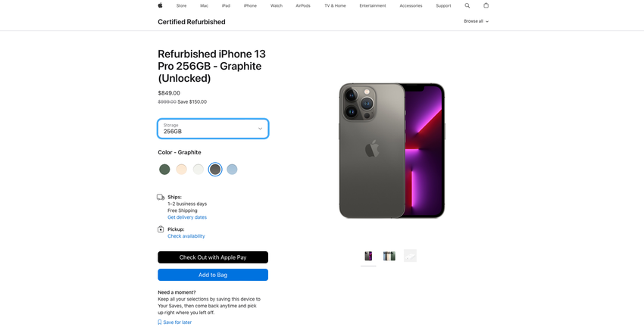Click Check Out with Apple Pay
Screen dimensions: 644x327
tap(213, 257)
